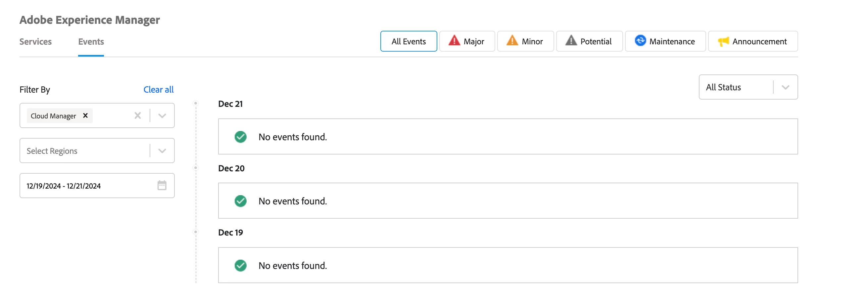Click the Filter By label

35,90
